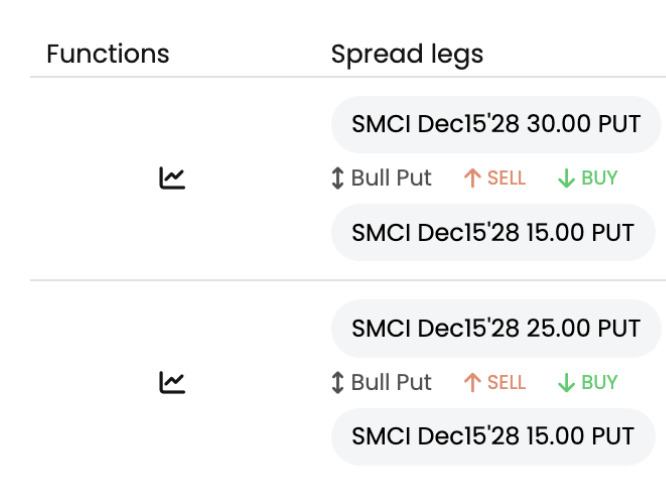This screenshot has width=666, height=482.
Task: Click BUY text in first spread row
Action: (599, 178)
